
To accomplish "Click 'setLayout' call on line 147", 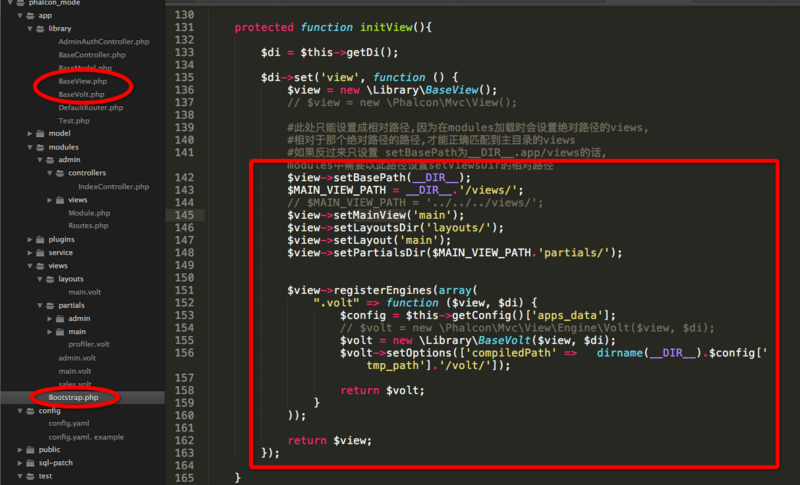I will (x=363, y=240).
